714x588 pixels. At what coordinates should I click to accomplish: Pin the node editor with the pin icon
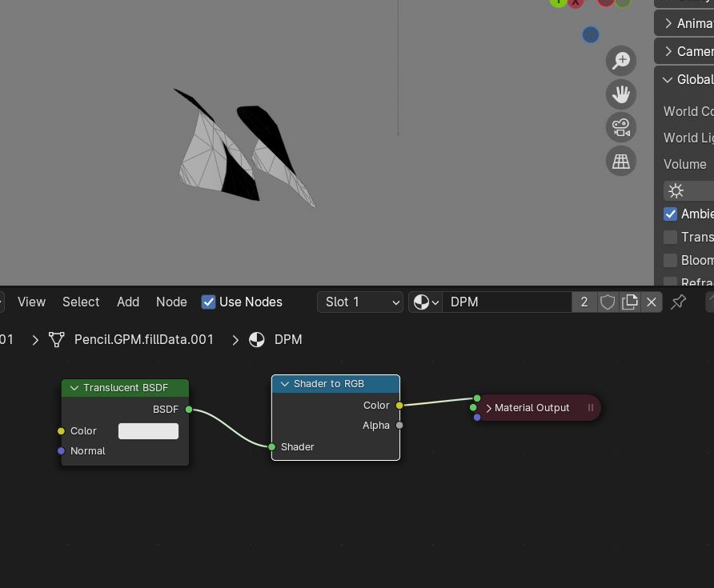678,302
